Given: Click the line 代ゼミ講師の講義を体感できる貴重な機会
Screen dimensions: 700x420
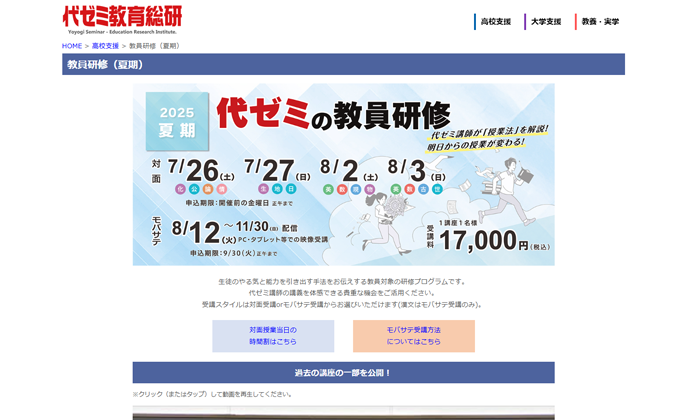Looking at the screenshot, I should [x=342, y=293].
